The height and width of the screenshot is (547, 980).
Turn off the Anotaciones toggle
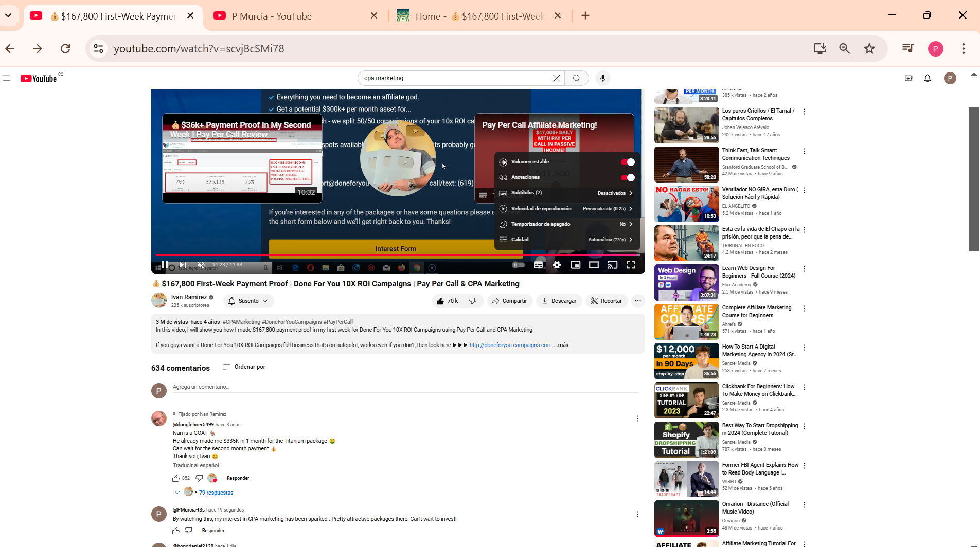tap(628, 177)
